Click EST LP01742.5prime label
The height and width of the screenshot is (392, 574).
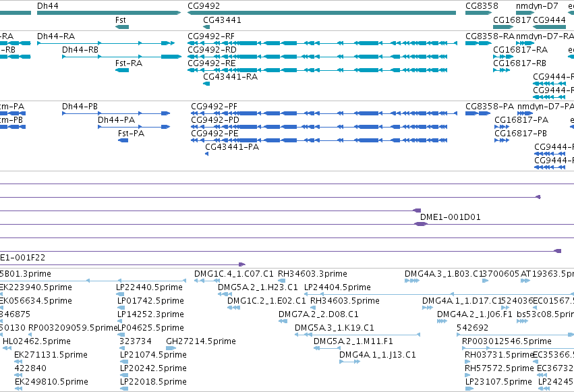pyautogui.click(x=150, y=301)
